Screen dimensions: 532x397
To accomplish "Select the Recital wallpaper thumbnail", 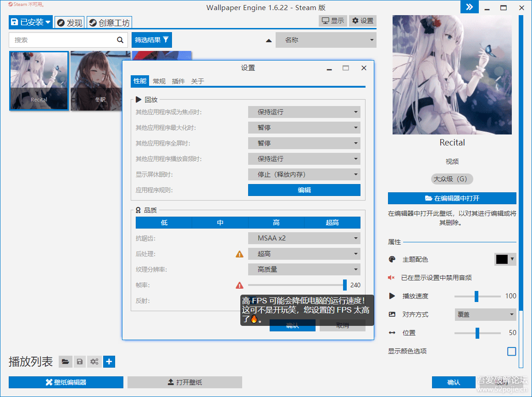I will [39, 81].
